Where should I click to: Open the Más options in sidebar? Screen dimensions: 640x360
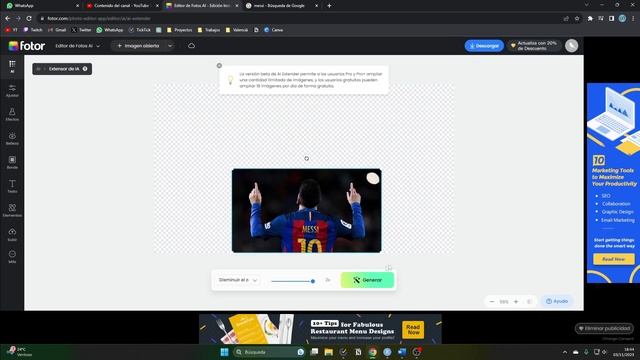[x=12, y=257]
